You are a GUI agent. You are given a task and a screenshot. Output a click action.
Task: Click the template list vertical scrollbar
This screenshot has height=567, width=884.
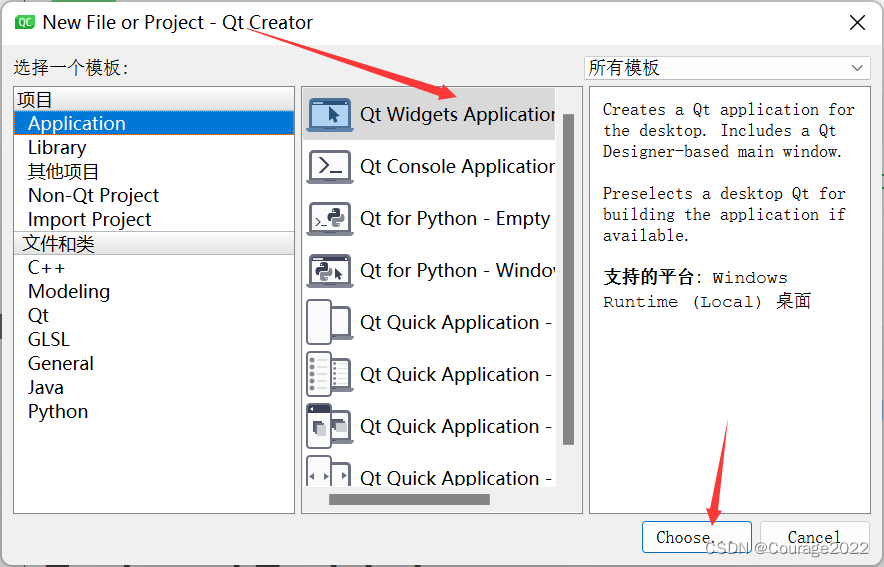point(568,279)
